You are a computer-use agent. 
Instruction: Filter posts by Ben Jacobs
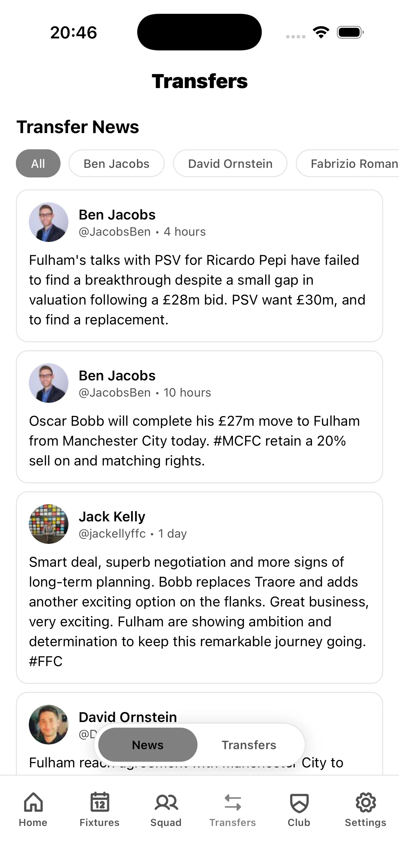pyautogui.click(x=116, y=164)
